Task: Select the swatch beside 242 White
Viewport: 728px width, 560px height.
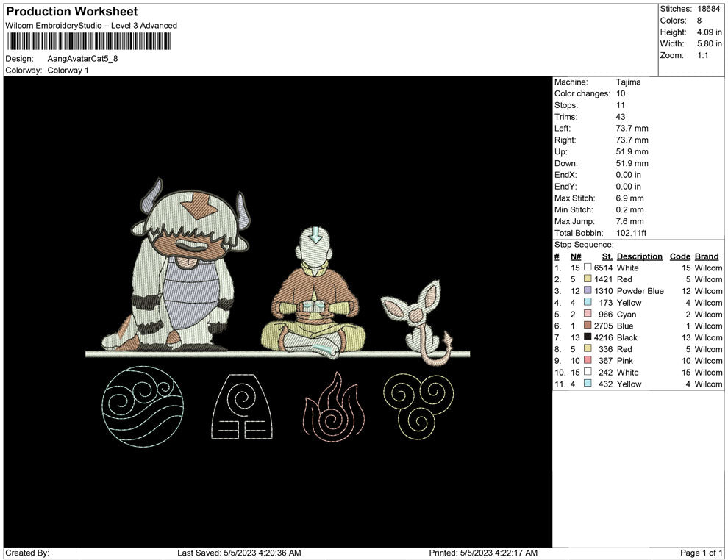Action: tap(588, 372)
